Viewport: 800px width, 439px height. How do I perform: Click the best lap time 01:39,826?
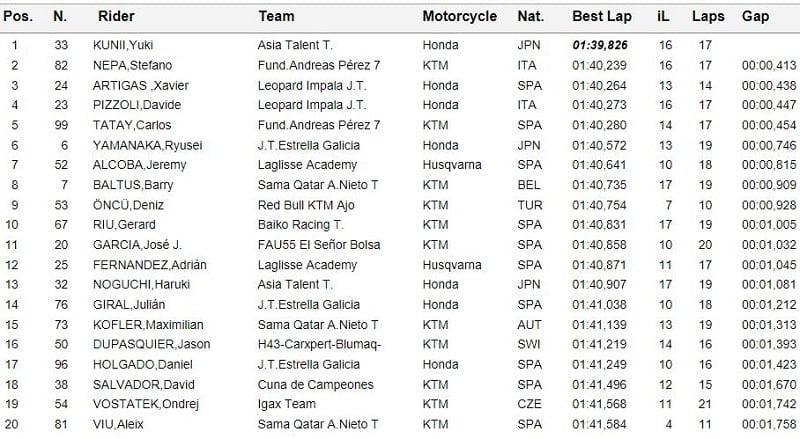pos(601,45)
